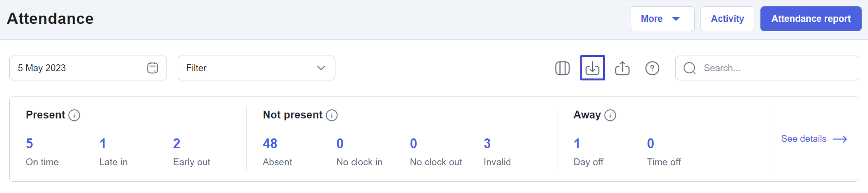Focus the Search input field

[x=767, y=68]
